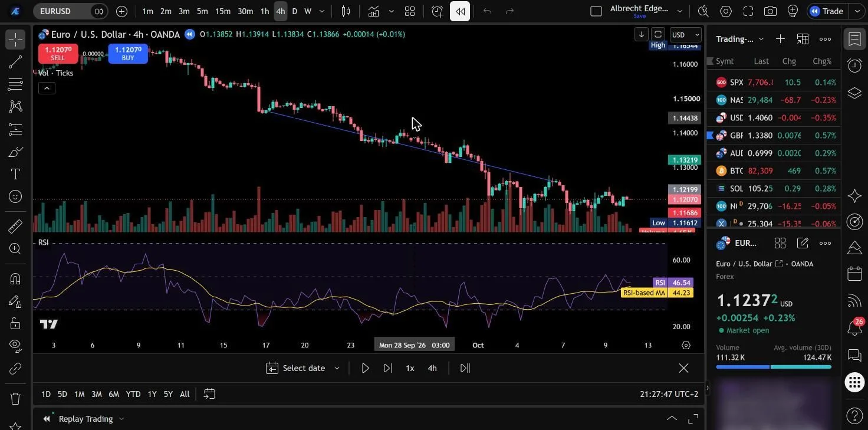Click the red SELL 1.12070 button

[58, 54]
